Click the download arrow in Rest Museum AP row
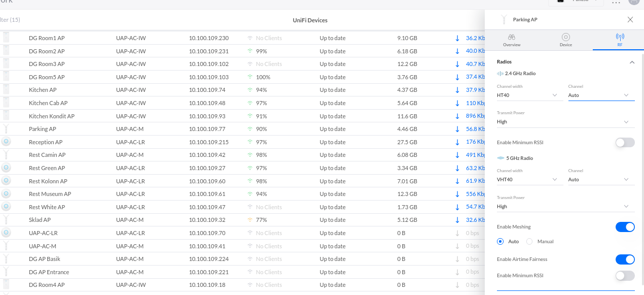 pyautogui.click(x=457, y=194)
